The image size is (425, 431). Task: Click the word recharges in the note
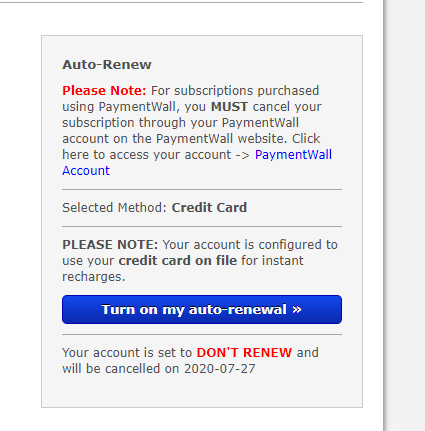point(94,277)
